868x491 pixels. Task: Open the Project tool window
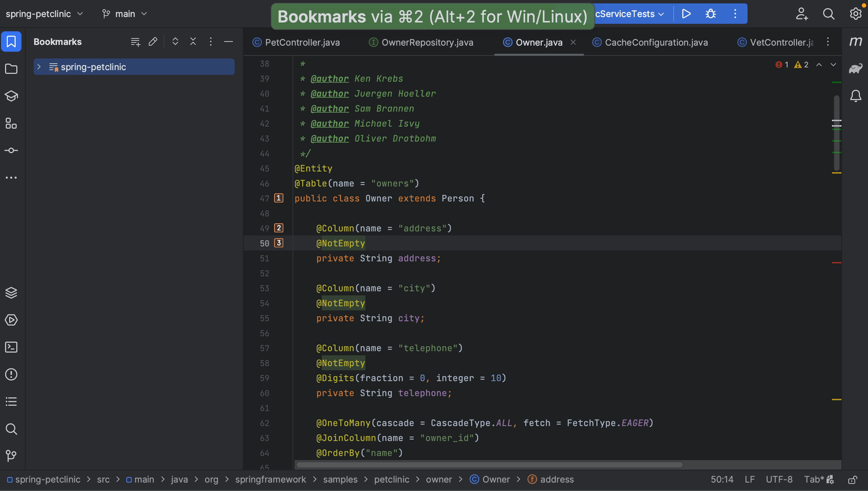point(11,69)
